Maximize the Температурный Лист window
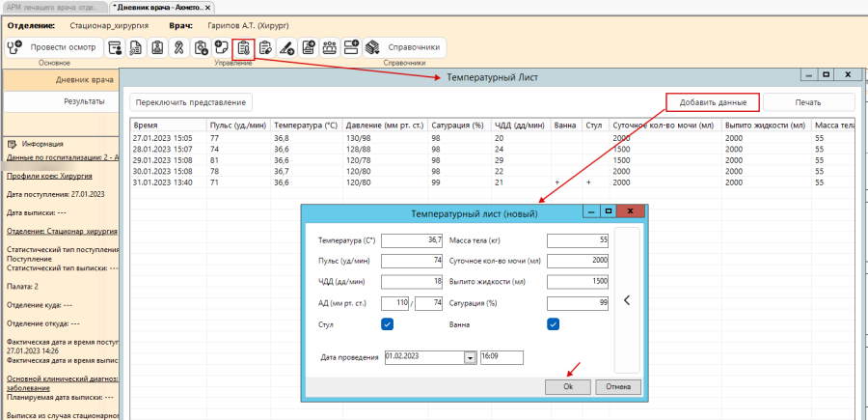 [826, 74]
